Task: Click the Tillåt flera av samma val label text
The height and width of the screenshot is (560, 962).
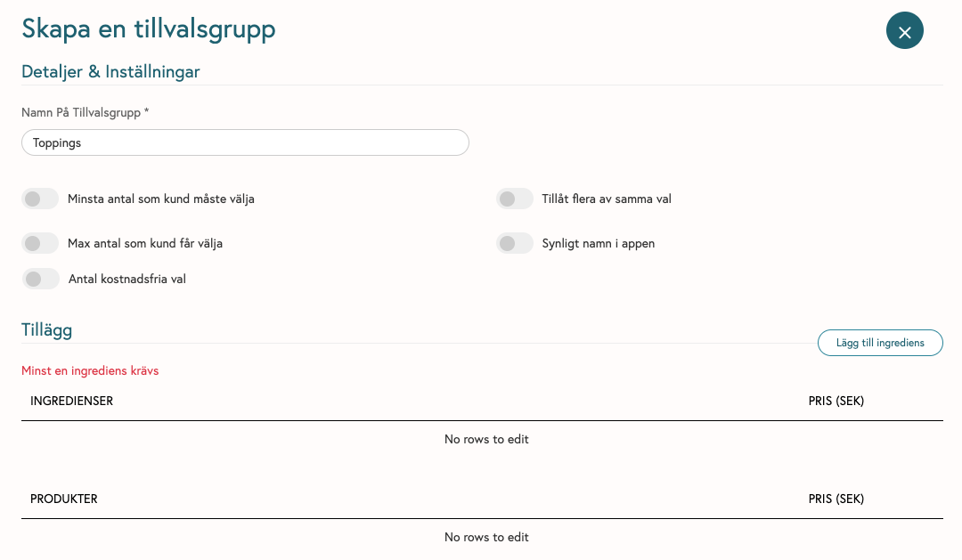Action: [607, 199]
